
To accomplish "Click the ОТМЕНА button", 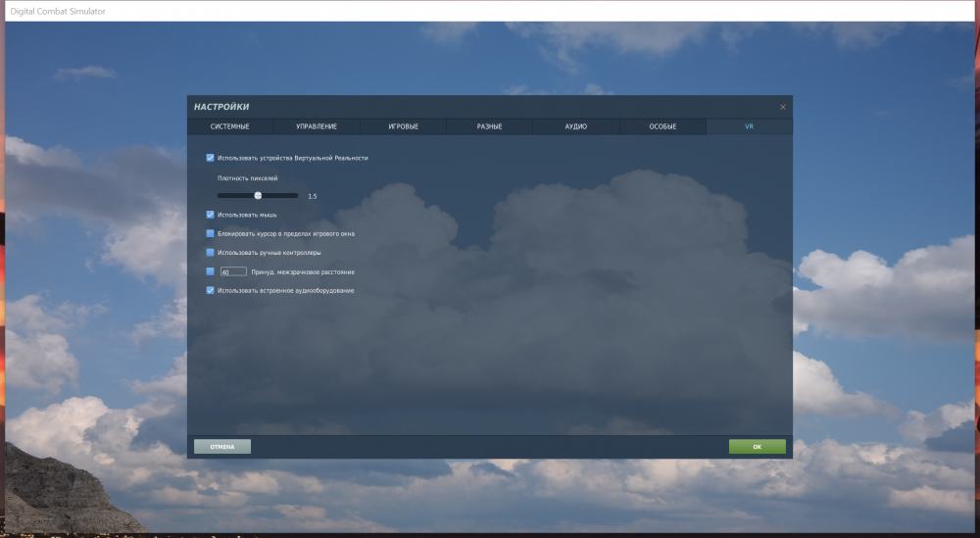I will pos(221,446).
